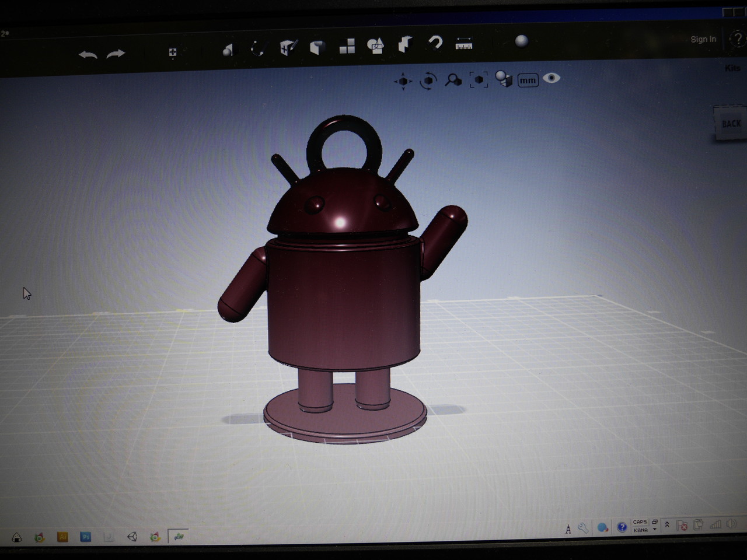747x560 pixels.
Task: Click the Sign In link
Action: point(703,39)
